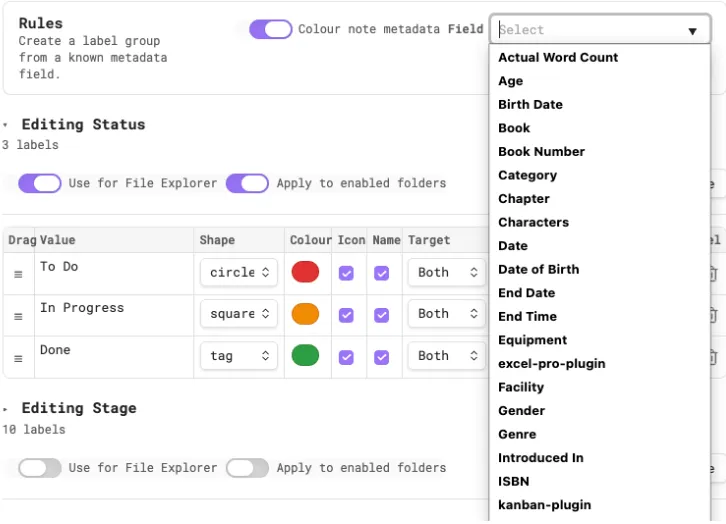The height and width of the screenshot is (524, 726).
Task: Edit the To Do value cell
Action: click(x=114, y=274)
